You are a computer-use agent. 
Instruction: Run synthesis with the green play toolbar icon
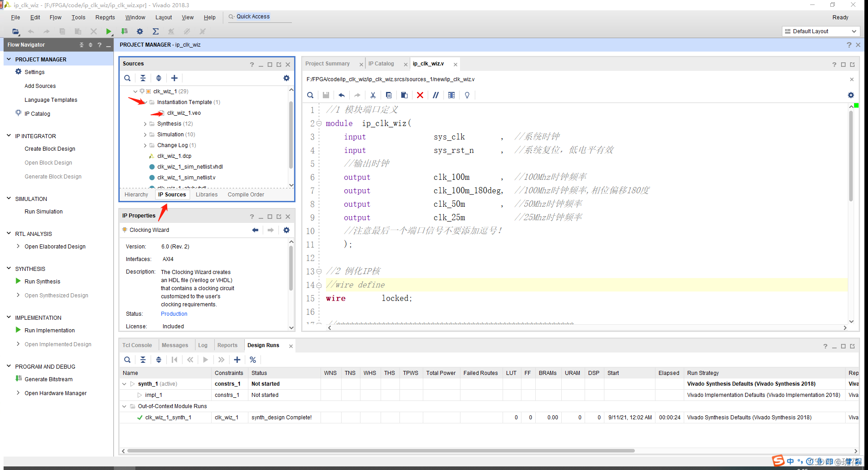click(x=108, y=31)
